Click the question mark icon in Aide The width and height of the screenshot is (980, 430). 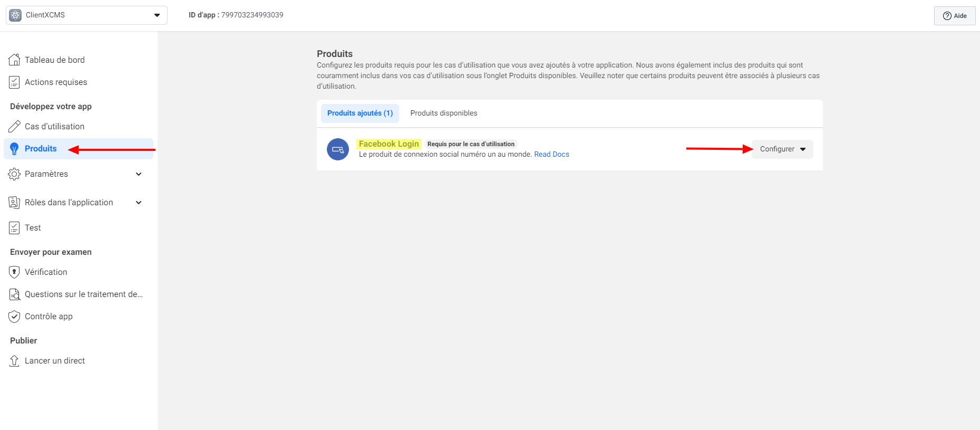click(x=947, y=16)
